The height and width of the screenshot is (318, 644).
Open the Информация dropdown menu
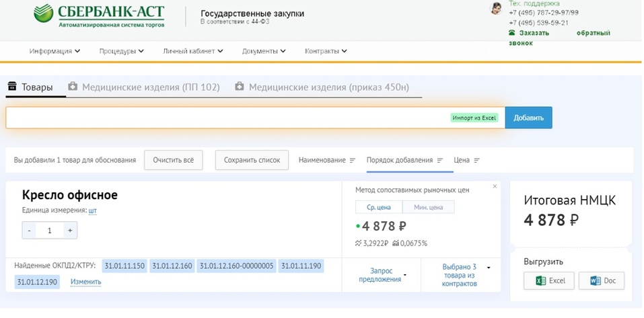coord(55,51)
